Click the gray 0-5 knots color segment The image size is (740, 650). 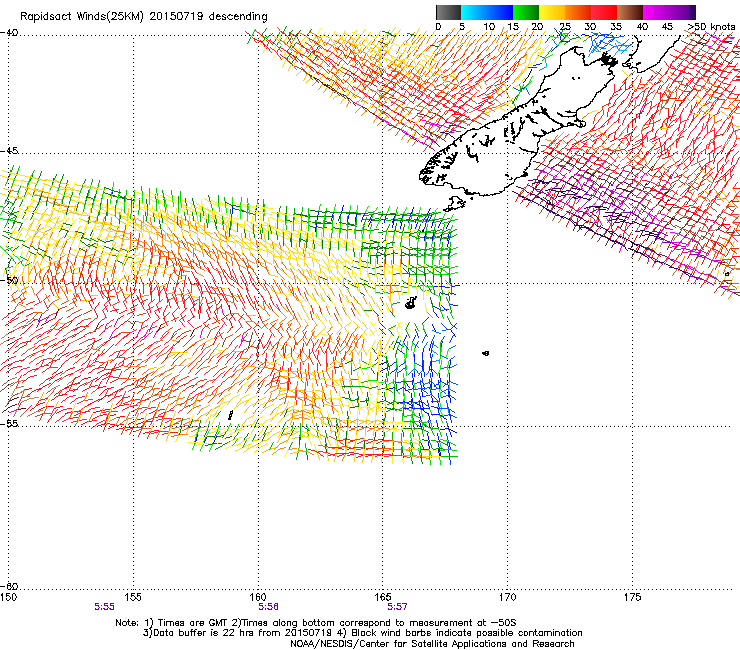(x=448, y=12)
